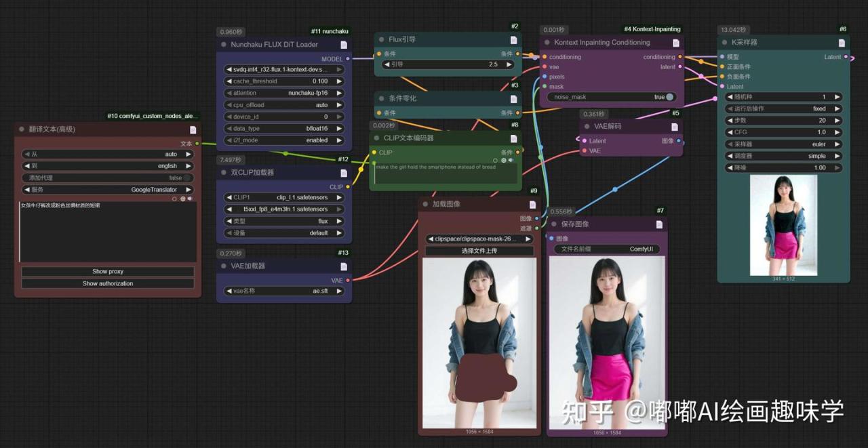868x448 pixels.
Task: Click document icon on 保存图像 node
Action: click(x=659, y=224)
